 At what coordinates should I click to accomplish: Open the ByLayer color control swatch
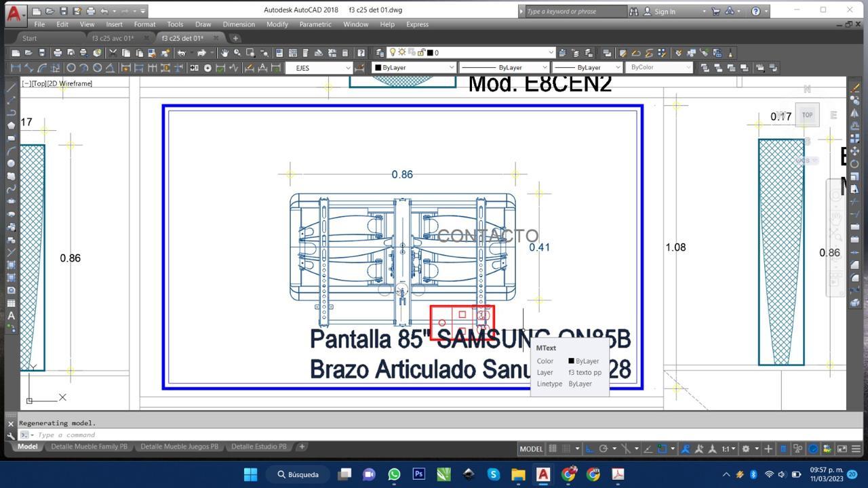[x=414, y=68]
